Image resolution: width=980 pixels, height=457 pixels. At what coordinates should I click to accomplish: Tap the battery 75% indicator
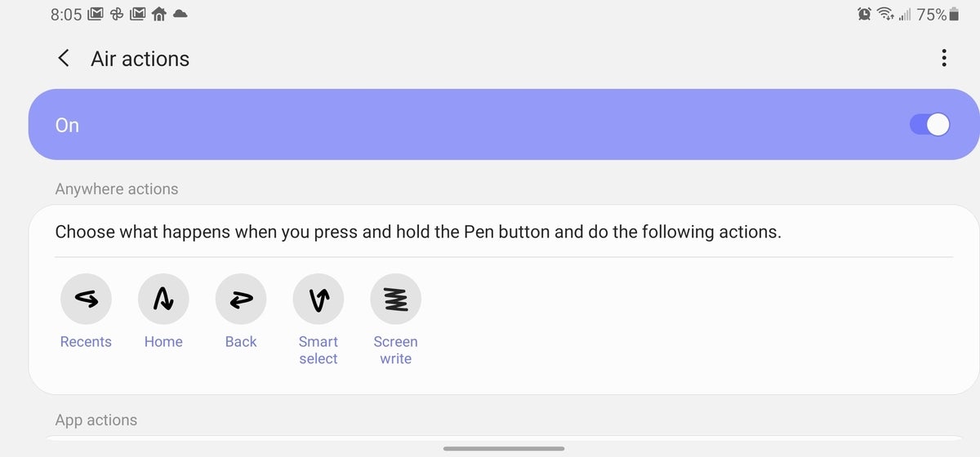(x=938, y=14)
